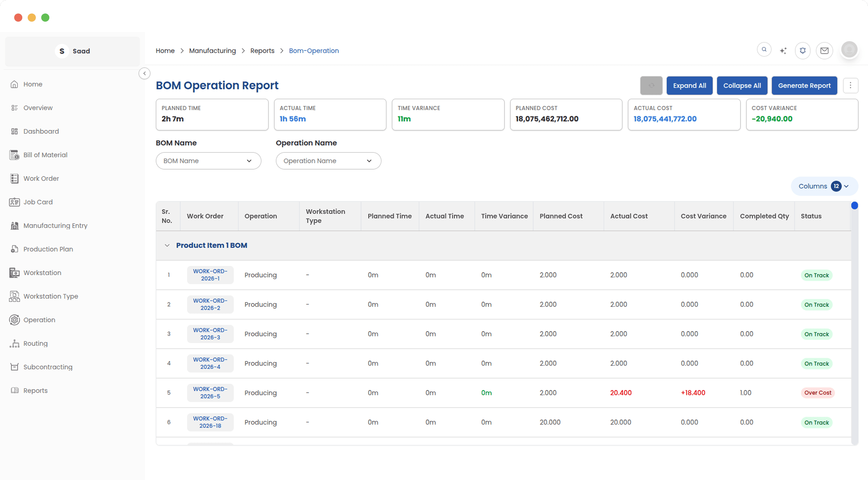Viewport: 868px width, 480px height.
Task: Open Manufacturing from the breadcrumb trail
Action: pyautogui.click(x=213, y=51)
